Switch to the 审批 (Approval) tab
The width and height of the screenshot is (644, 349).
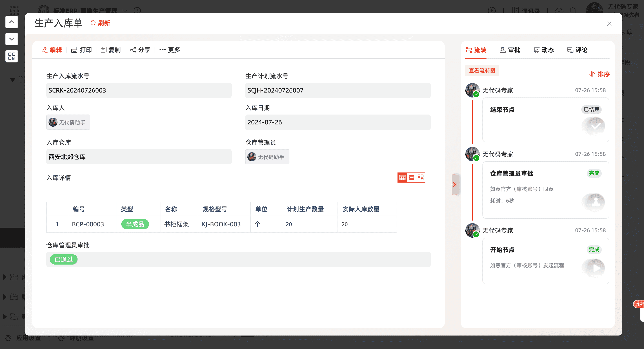pos(510,50)
